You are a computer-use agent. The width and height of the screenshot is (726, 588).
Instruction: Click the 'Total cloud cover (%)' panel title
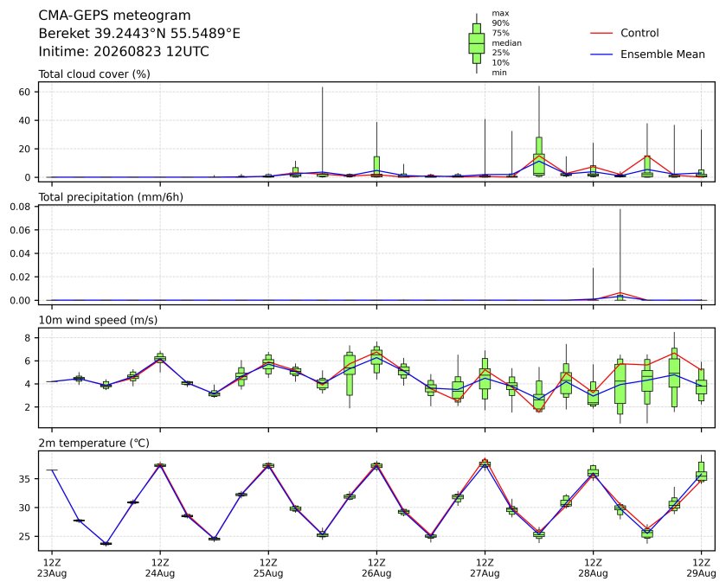[94, 74]
